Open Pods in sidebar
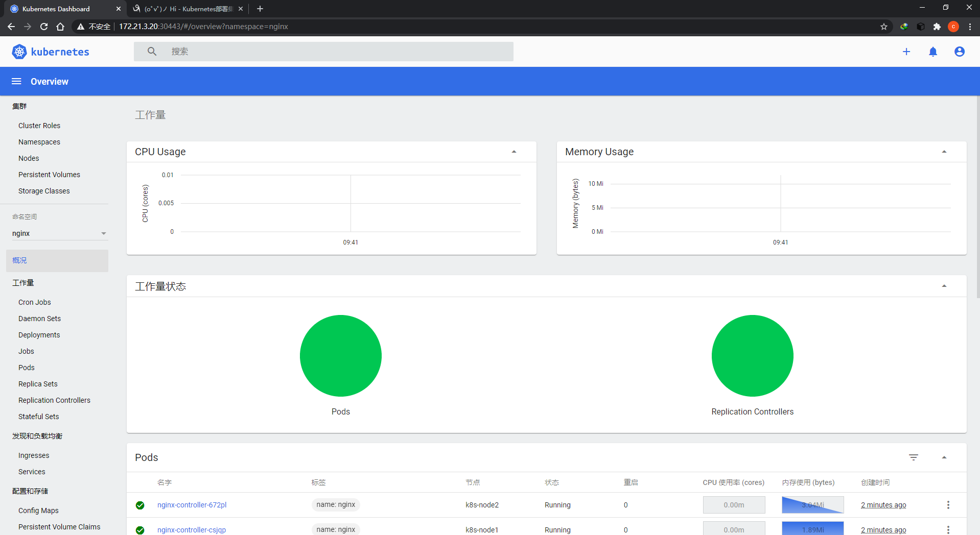 (27, 368)
